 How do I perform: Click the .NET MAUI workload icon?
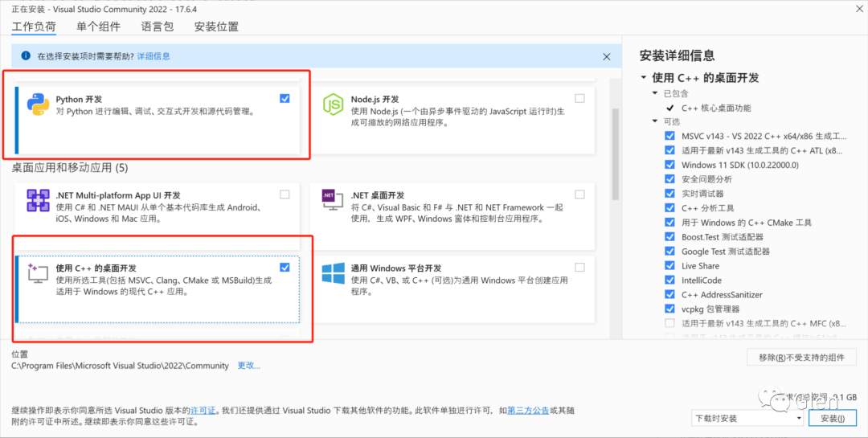(x=39, y=200)
